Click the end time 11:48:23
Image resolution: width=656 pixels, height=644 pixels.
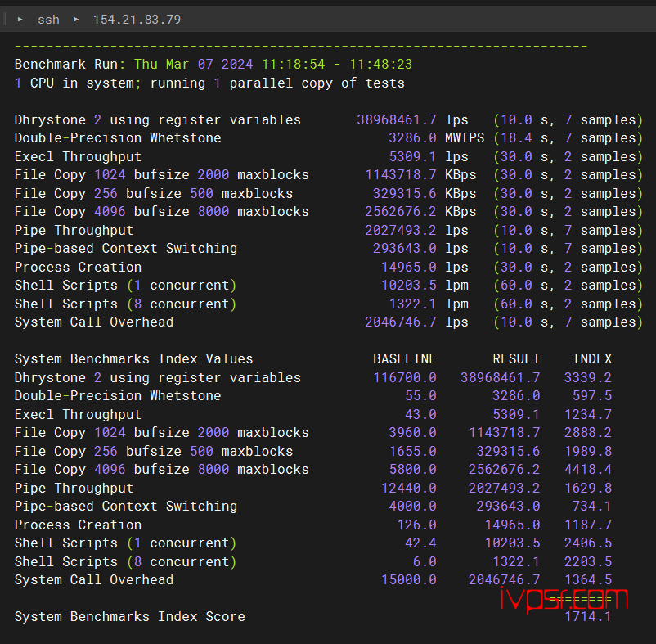[x=380, y=64]
